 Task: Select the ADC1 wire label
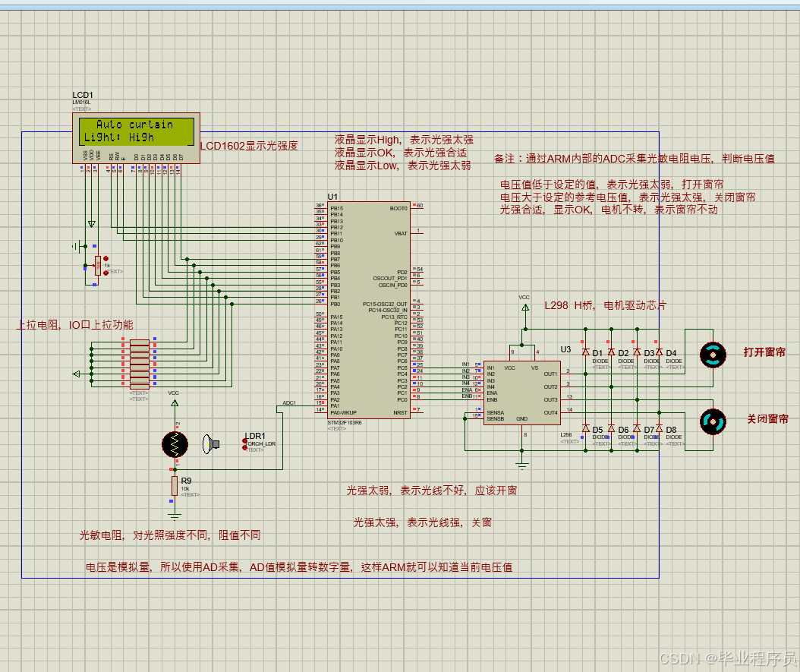[x=289, y=403]
